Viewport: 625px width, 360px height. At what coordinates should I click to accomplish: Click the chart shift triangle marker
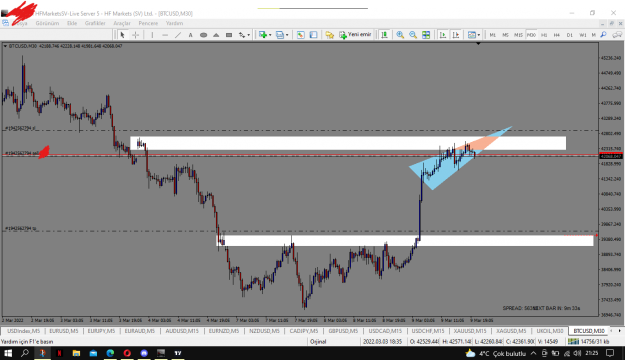478,43
